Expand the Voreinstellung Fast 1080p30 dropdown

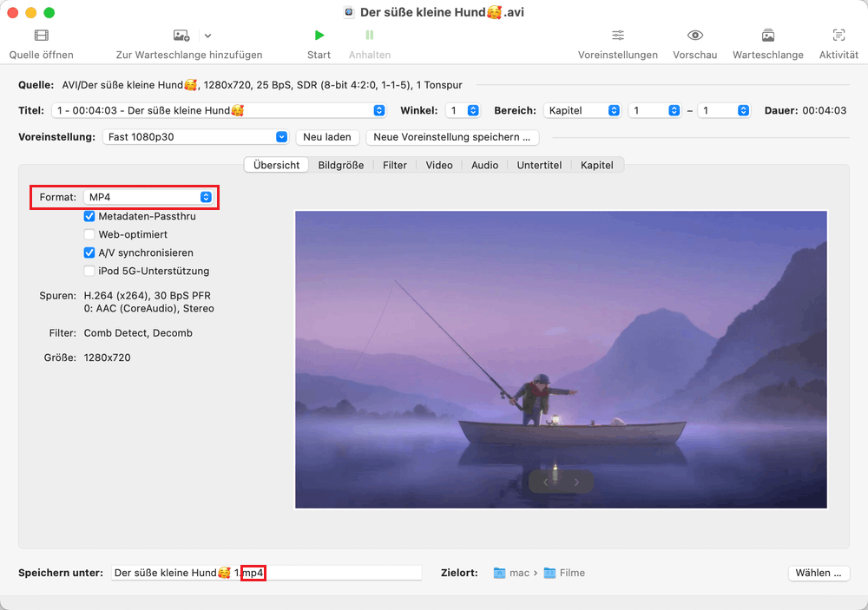tap(195, 137)
